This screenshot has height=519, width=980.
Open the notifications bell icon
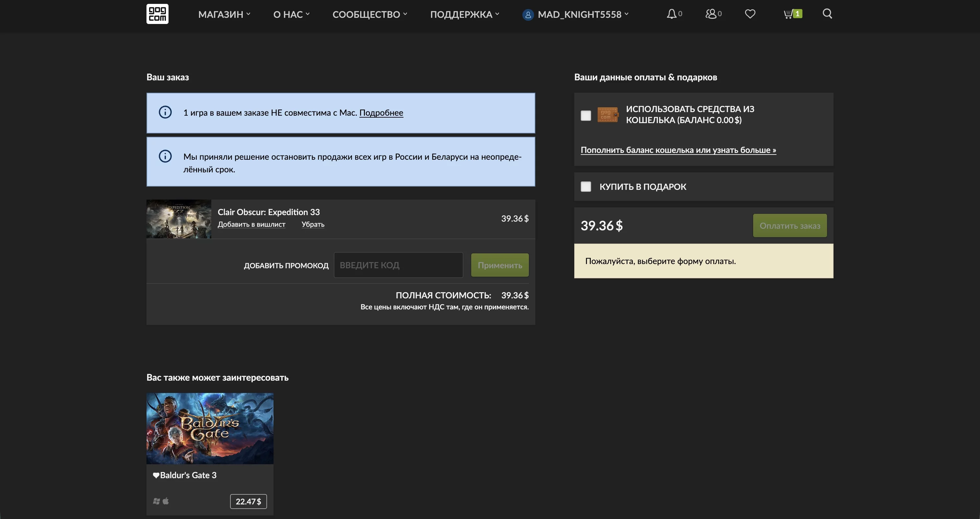pyautogui.click(x=671, y=14)
